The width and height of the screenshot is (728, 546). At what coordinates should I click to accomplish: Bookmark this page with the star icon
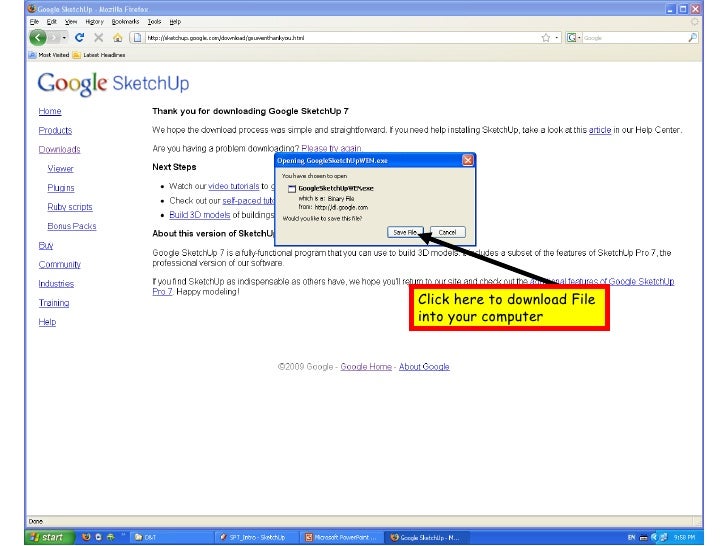[546, 38]
